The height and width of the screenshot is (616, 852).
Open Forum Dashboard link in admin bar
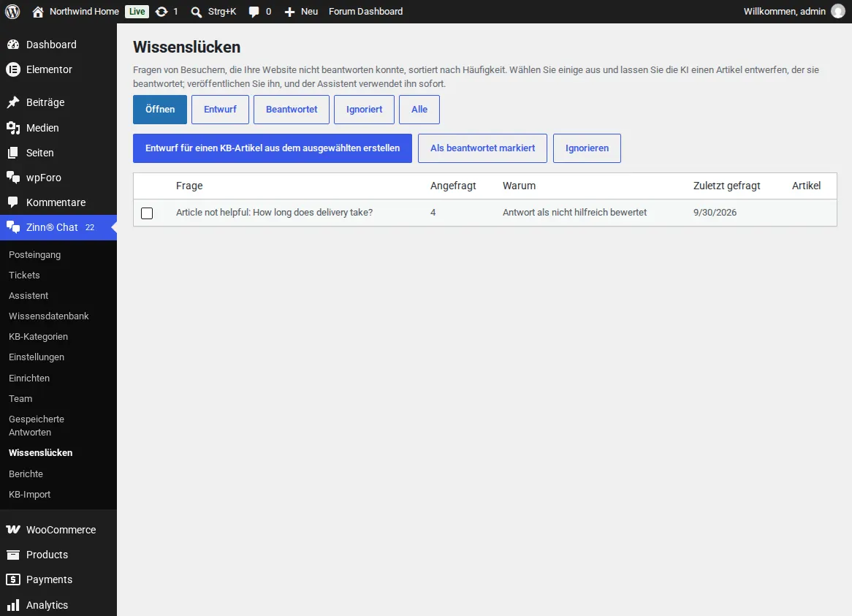coord(365,12)
